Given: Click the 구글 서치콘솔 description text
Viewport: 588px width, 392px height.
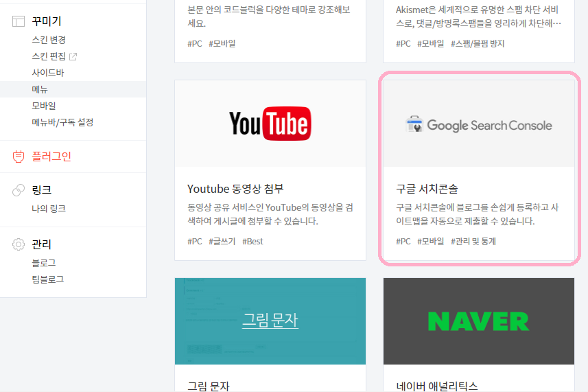Looking at the screenshot, I should (x=478, y=214).
